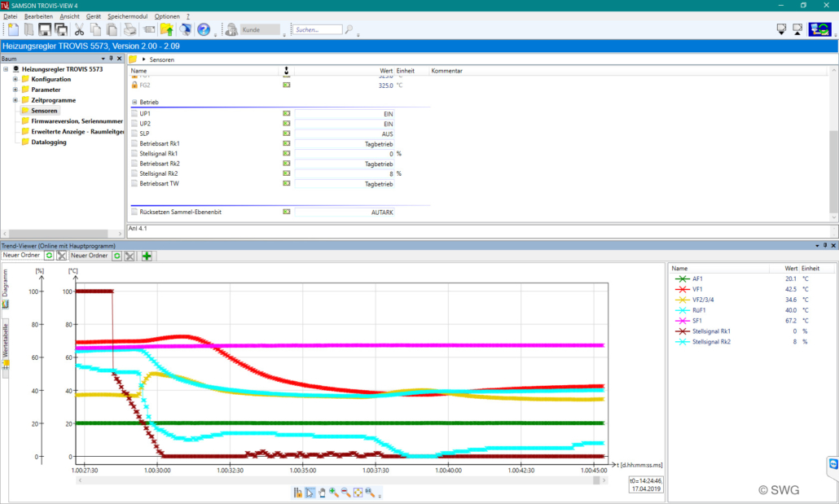This screenshot has height=504, width=839.
Task: Expand the Zeitprogramme tree folder
Action: (x=15, y=100)
